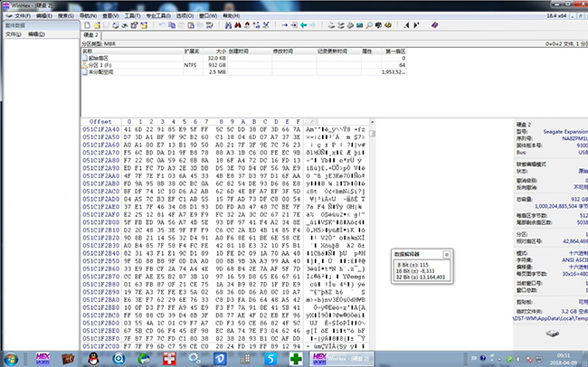The image size is (588, 367).
Task: Click the black right triangle next icon
Action: click(x=416, y=25)
